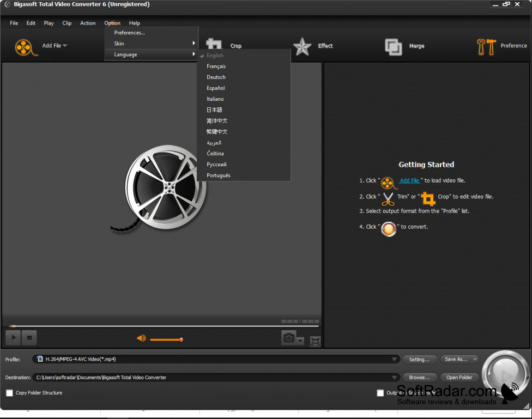Open the Action menu
532x419 pixels.
88,23
